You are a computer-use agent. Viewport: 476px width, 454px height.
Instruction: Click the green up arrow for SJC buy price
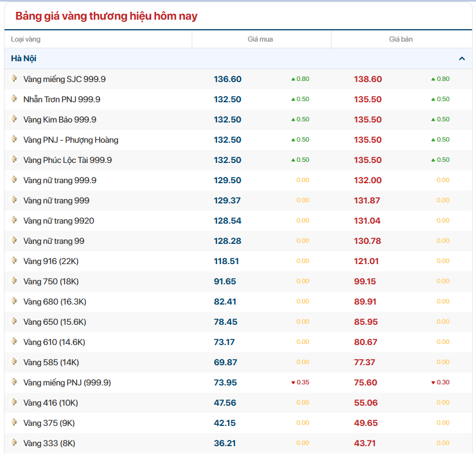click(293, 79)
